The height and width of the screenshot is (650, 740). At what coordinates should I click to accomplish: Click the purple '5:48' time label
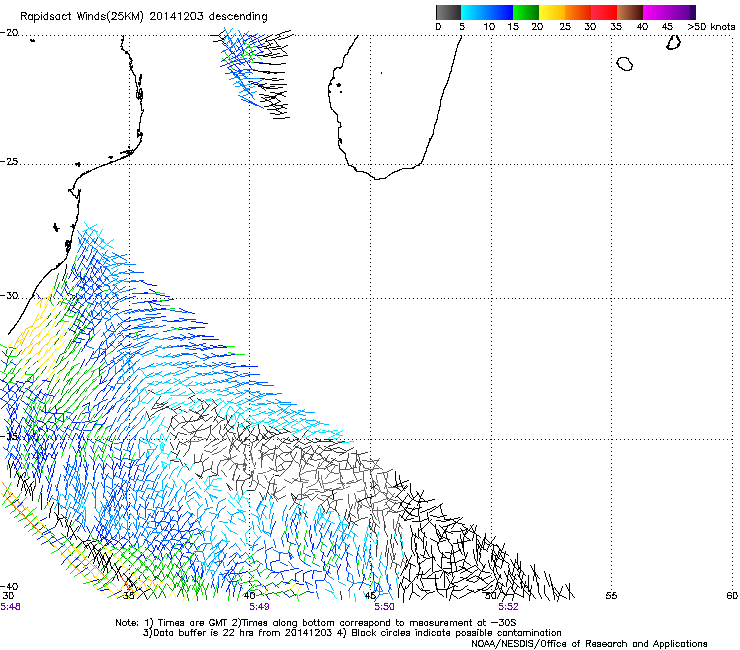coord(10,607)
